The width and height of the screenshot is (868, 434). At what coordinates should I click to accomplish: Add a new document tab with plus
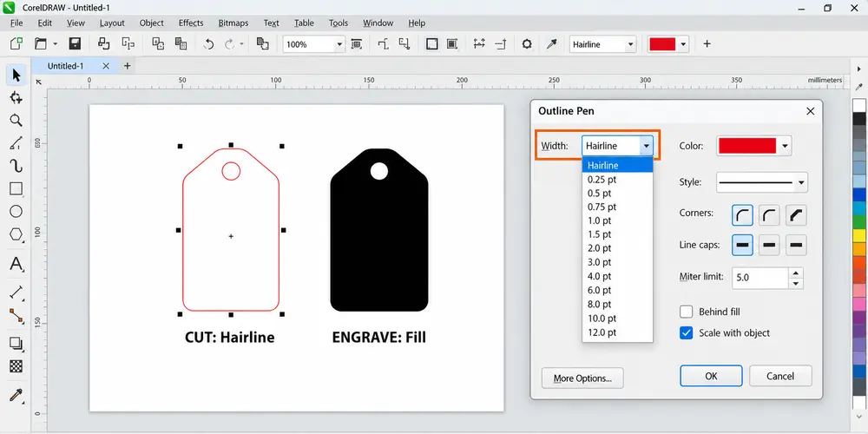point(127,66)
